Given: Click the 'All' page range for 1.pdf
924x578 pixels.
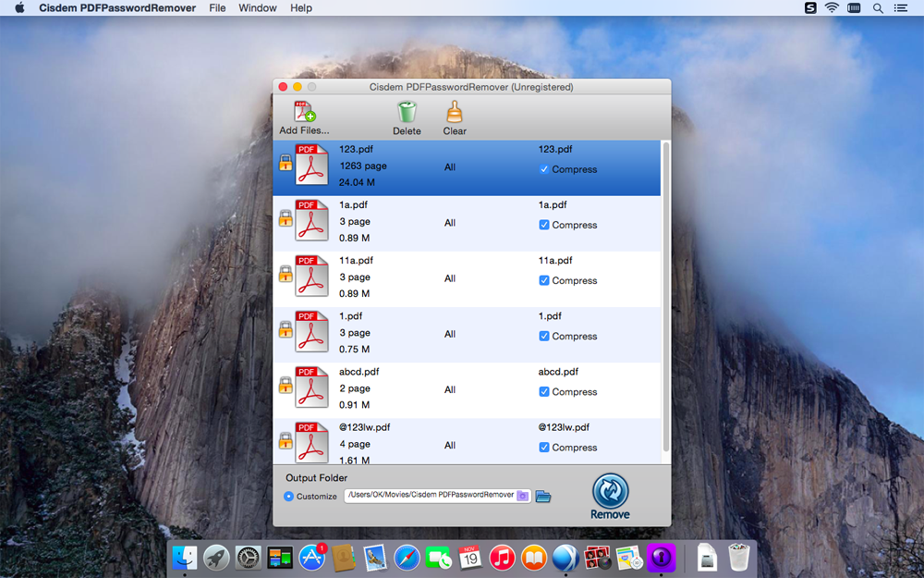Looking at the screenshot, I should point(450,334).
